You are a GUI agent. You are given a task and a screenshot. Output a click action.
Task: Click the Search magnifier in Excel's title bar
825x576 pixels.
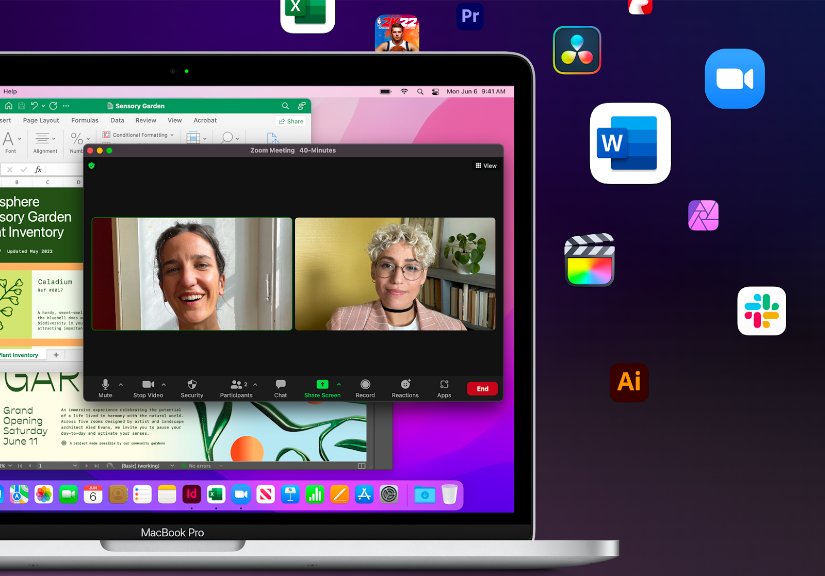tap(285, 105)
